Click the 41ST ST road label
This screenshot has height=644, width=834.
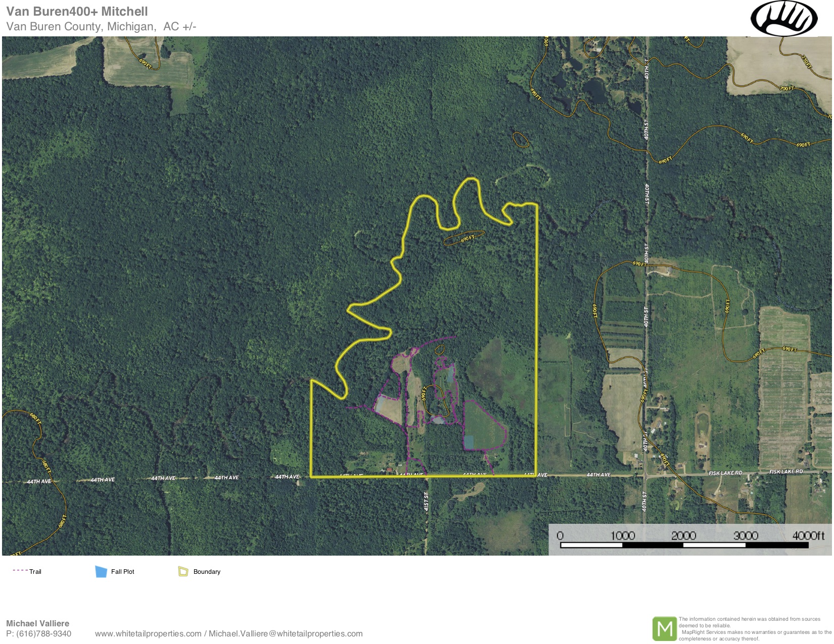[426, 501]
